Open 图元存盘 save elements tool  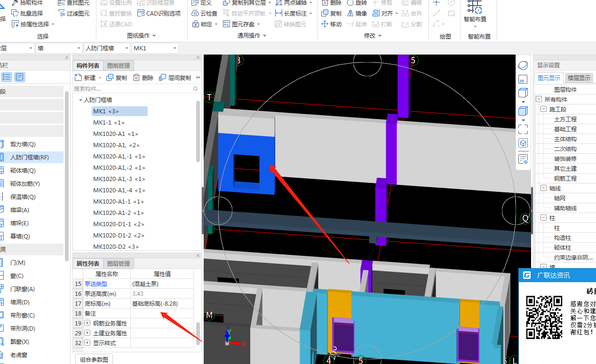[241, 24]
